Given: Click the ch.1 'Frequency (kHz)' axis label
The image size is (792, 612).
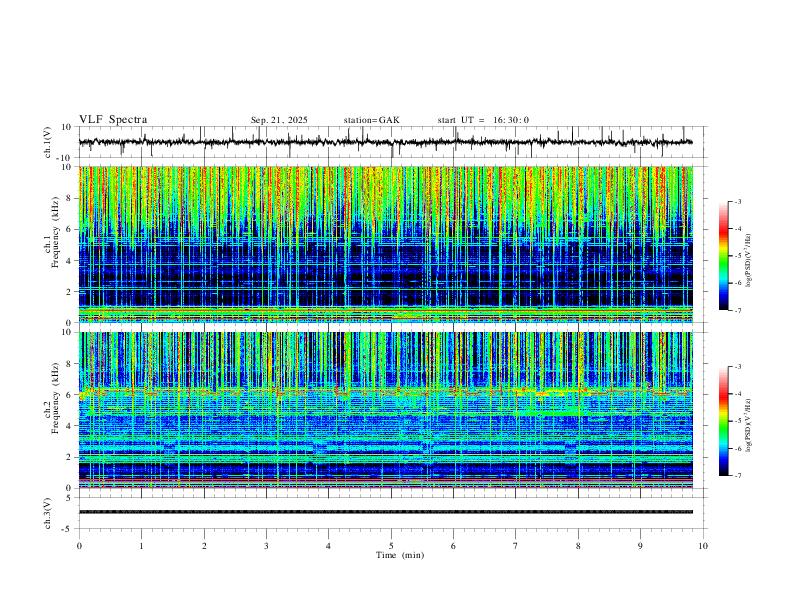Looking at the screenshot, I should tap(53, 230).
